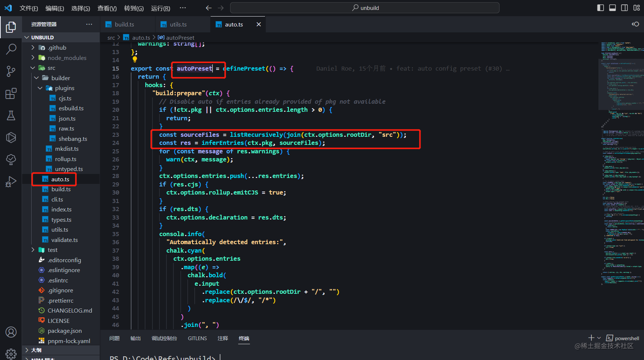Screen dimensions: 644x360
Task: Open pnpm-lock.yaml in the file tree
Action: click(x=61, y=341)
